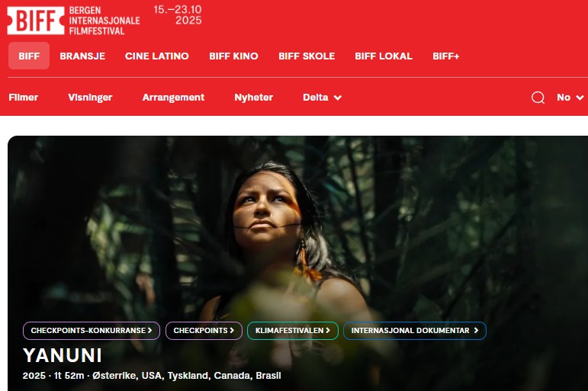Visit the BIFF LOKAL section
The width and height of the screenshot is (588, 391).
(x=384, y=56)
